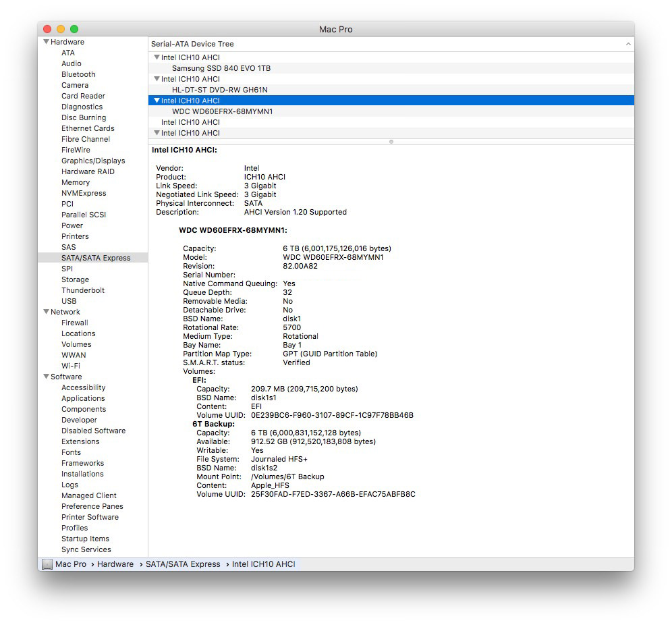
Task: Collapse the Intel ICH10 AHCI node above DVD-RW drive
Action: tap(157, 79)
